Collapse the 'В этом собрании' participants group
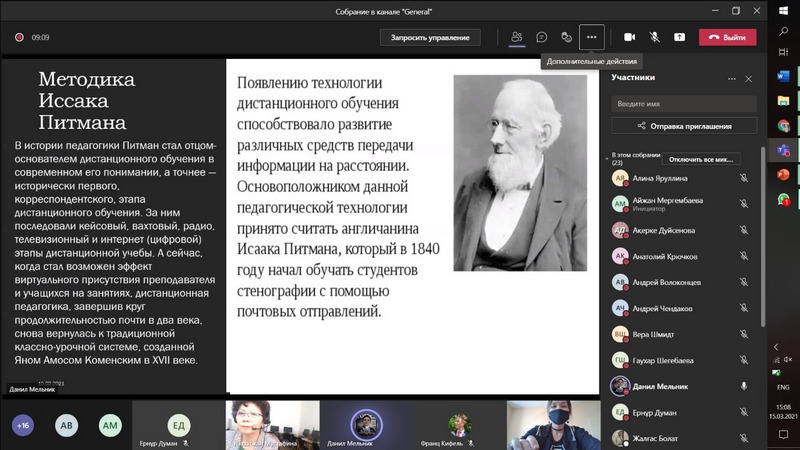The image size is (800, 450). 607,159
